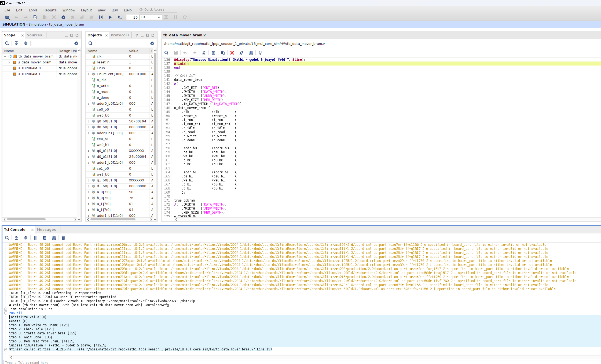Search in the Tcl Console
This screenshot has height=364, width=601.
[x=7, y=238]
